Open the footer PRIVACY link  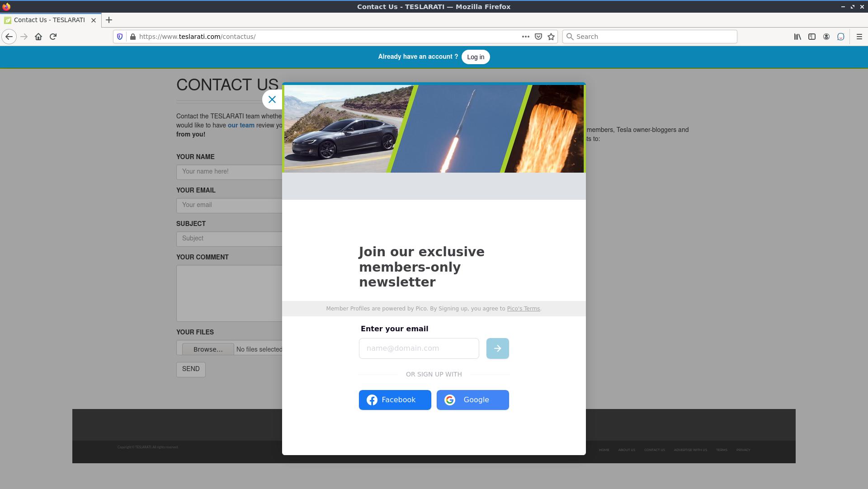743,450
